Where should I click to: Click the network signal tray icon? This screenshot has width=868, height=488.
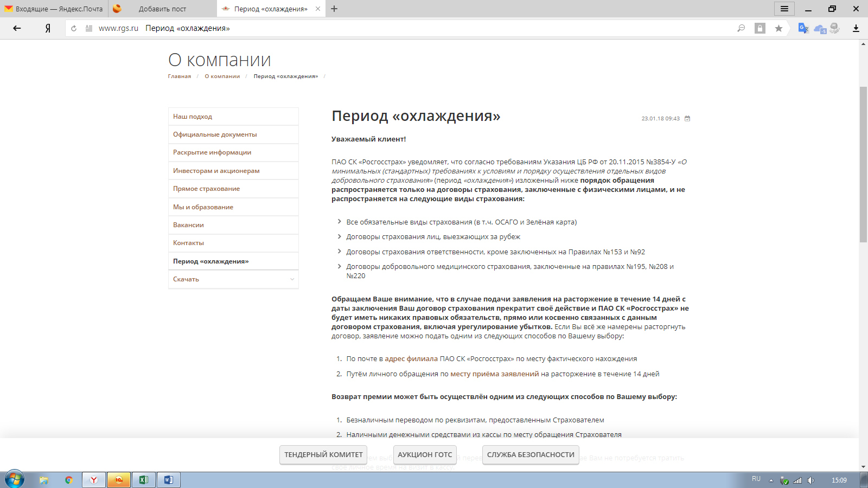point(797,480)
